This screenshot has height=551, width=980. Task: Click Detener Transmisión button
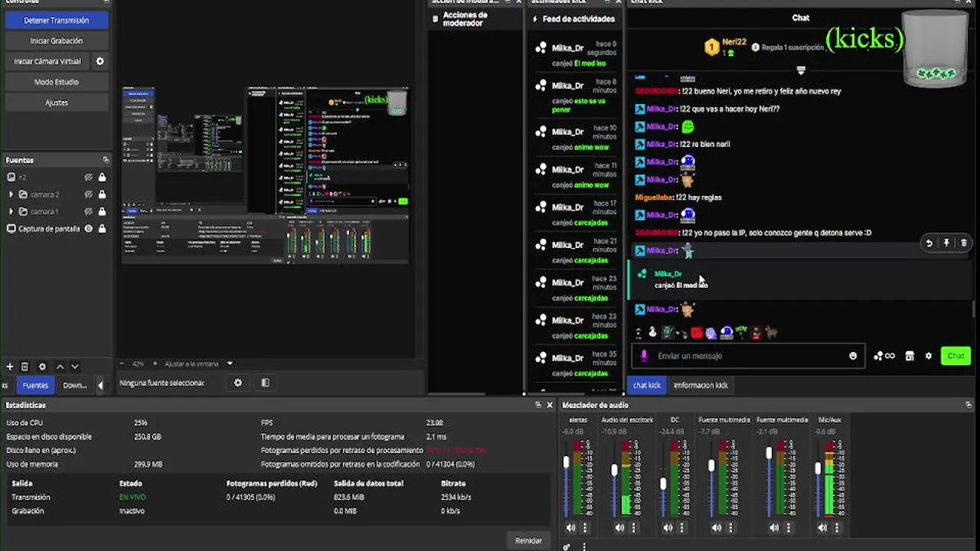pyautogui.click(x=57, y=21)
